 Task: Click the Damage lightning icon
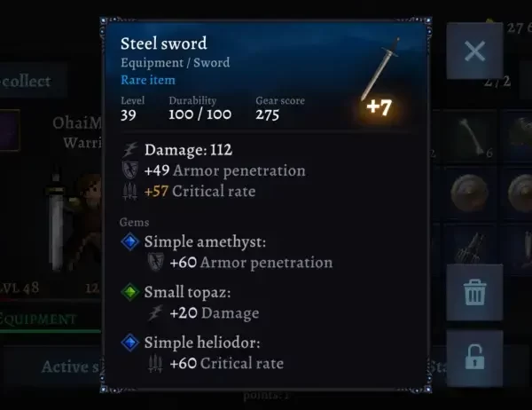(130, 149)
